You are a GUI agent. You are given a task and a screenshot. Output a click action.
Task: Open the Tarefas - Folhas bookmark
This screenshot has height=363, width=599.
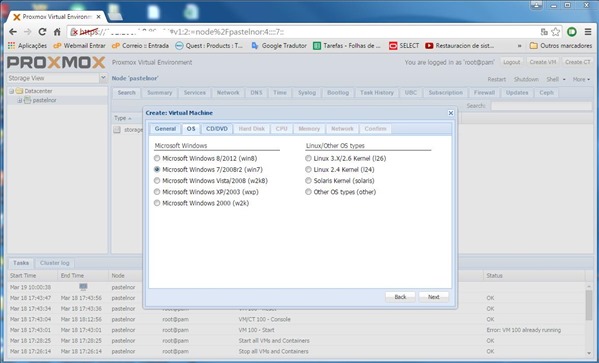[347, 45]
